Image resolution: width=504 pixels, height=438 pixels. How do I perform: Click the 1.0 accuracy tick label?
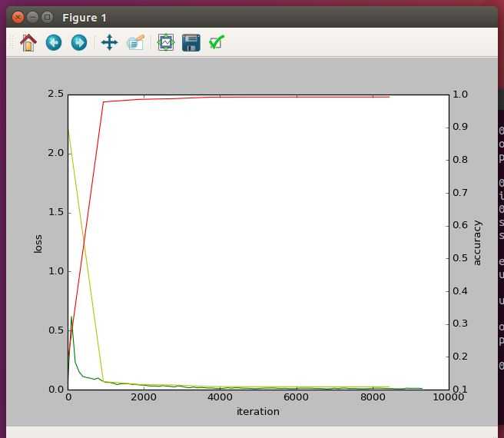[x=460, y=95]
